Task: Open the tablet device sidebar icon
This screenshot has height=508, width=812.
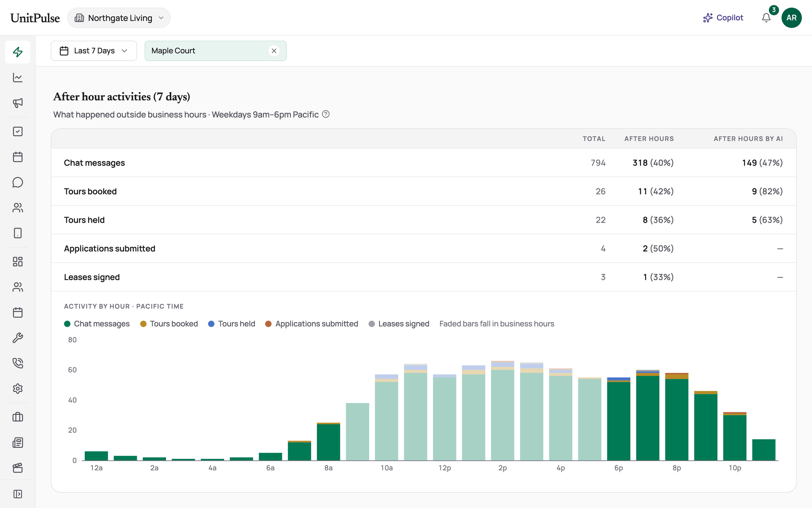Action: [x=18, y=233]
